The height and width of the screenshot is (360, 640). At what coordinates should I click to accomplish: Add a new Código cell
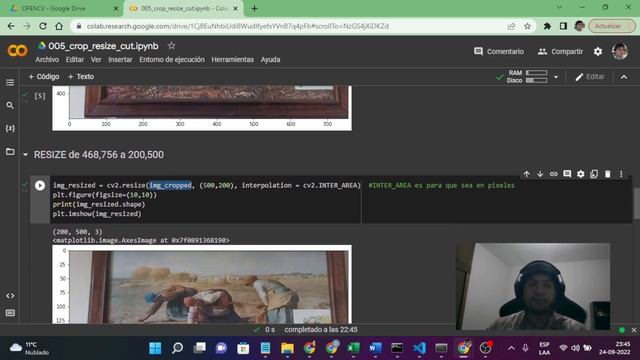coord(44,77)
